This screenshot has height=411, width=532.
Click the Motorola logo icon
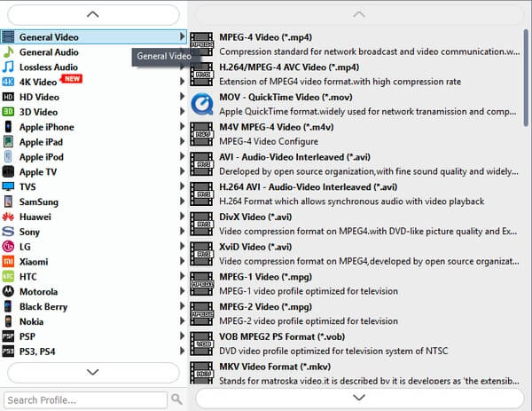pyautogui.click(x=8, y=291)
